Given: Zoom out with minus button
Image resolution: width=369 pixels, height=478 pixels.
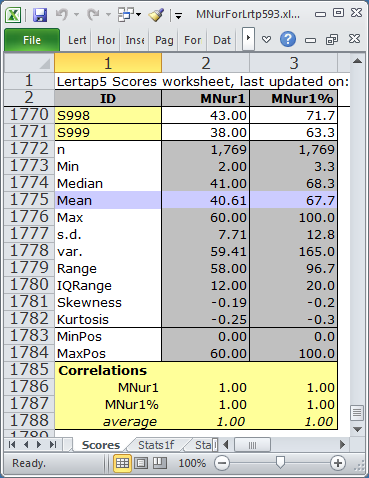Looking at the screenshot, I should [x=222, y=463].
